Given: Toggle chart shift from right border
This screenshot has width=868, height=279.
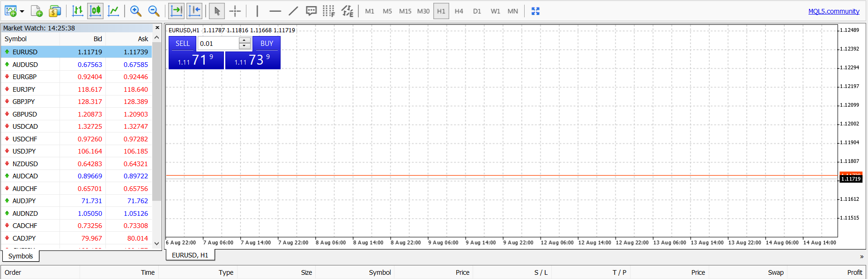Looking at the screenshot, I should [x=194, y=11].
